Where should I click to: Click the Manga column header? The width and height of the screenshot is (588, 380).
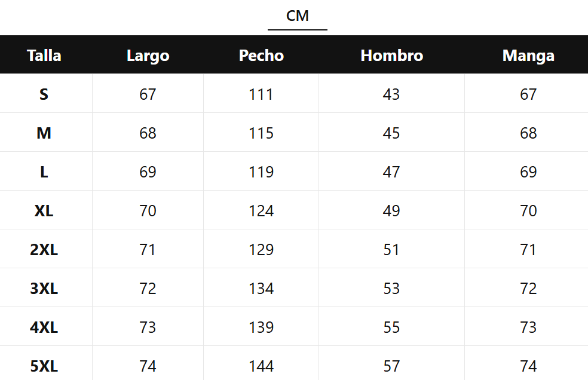(x=528, y=56)
